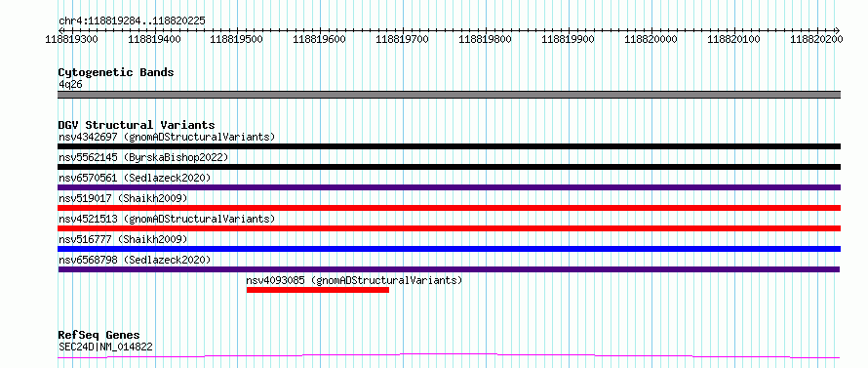This screenshot has height=368, width=868.
Task: Click ruler position 118819800
Action: click(486, 39)
